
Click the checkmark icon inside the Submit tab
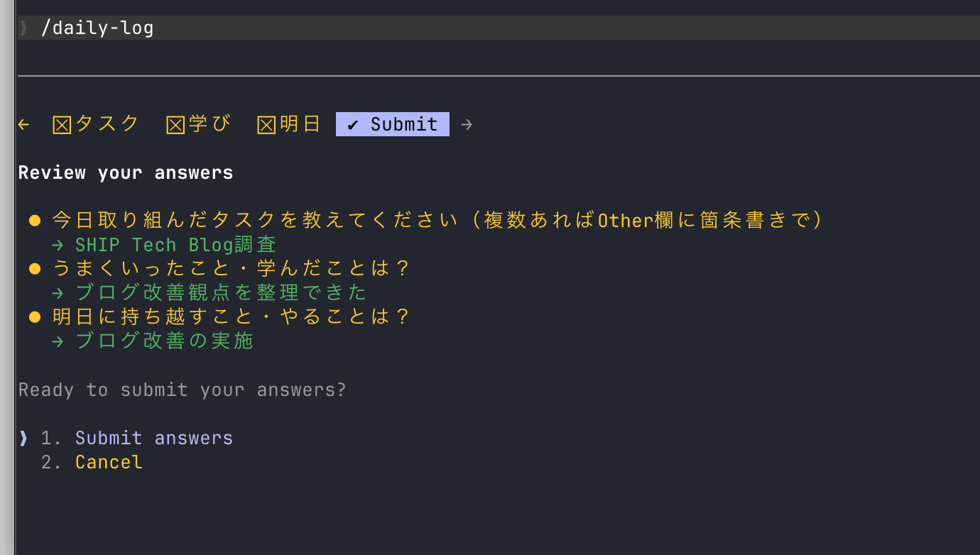pos(352,123)
